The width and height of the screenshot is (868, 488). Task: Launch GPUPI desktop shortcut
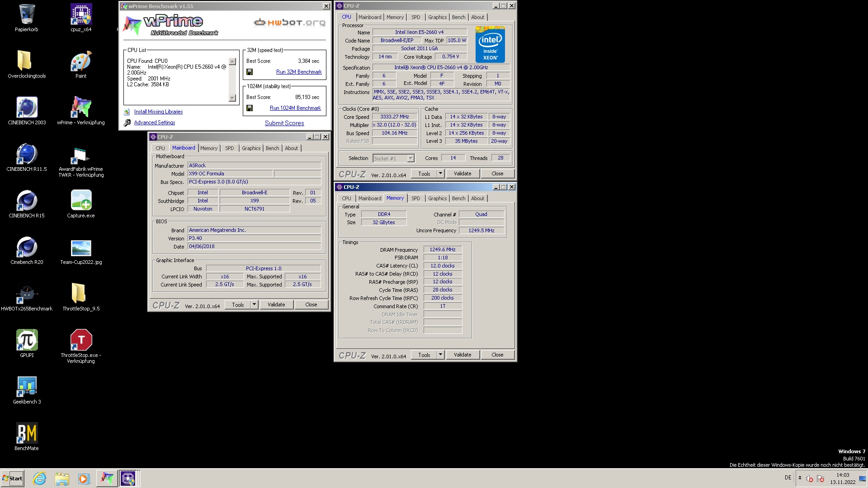[27, 344]
